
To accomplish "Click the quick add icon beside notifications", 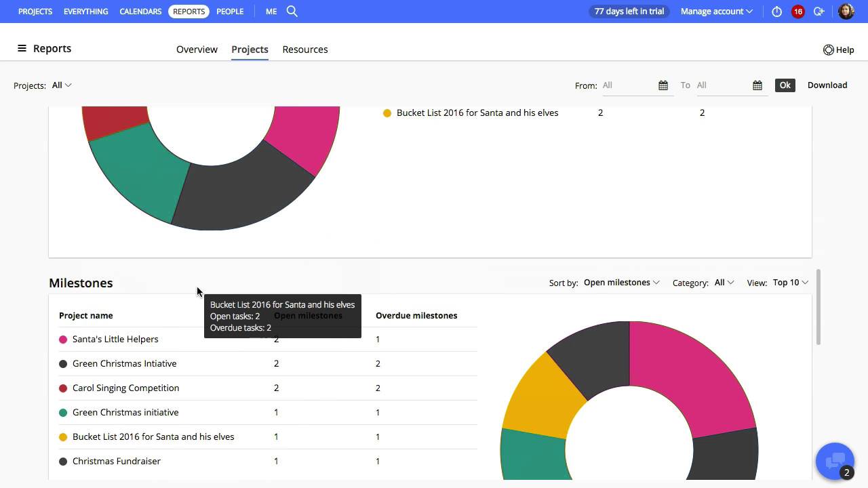I will click(819, 12).
